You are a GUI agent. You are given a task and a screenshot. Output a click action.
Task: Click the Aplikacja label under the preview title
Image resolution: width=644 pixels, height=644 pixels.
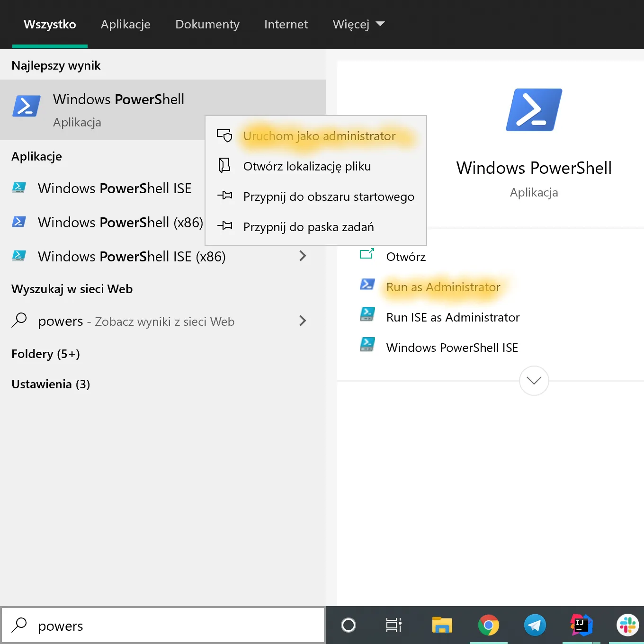(534, 192)
